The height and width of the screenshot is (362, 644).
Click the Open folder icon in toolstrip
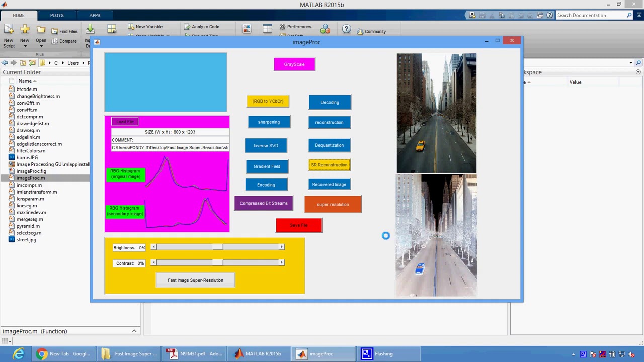(41, 29)
